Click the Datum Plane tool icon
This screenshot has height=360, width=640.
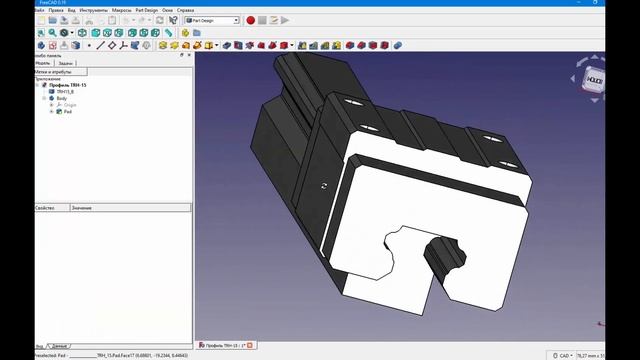click(x=112, y=45)
